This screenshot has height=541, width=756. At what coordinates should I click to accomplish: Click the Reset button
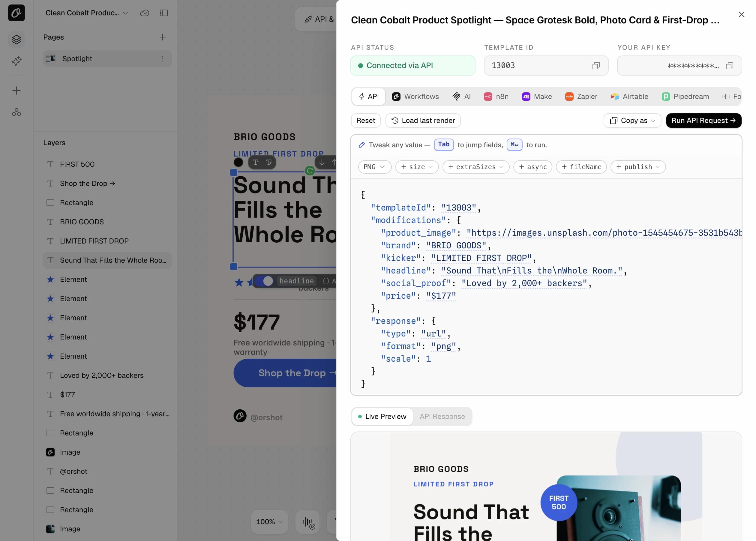click(x=365, y=121)
